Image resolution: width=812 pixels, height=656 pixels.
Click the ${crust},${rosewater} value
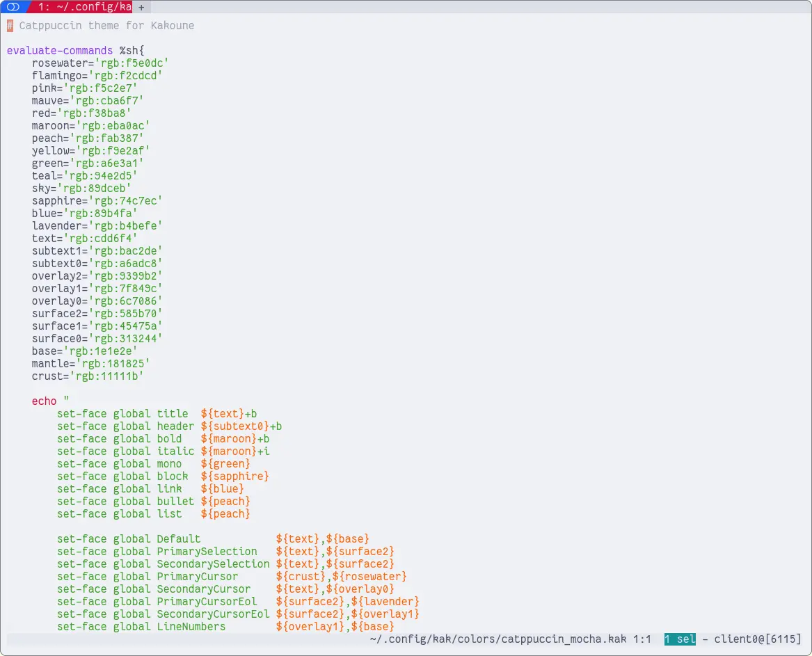[342, 576]
